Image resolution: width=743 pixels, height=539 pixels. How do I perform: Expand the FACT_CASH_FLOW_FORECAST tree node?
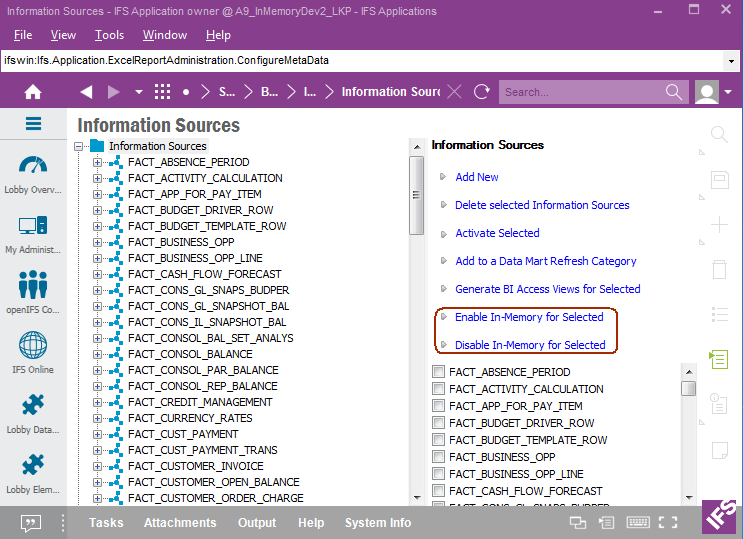click(x=97, y=274)
